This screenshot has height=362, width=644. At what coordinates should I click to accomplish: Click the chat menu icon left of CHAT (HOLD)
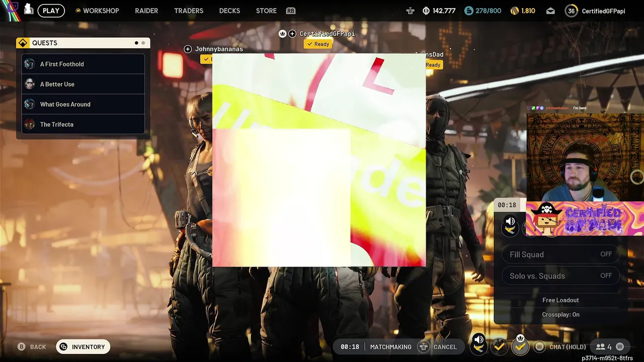click(539, 347)
